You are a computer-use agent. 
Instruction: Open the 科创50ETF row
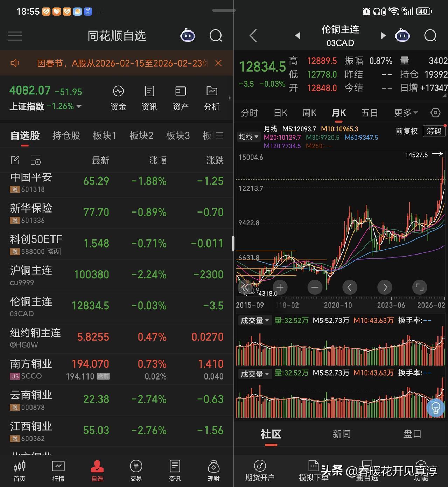click(x=117, y=244)
